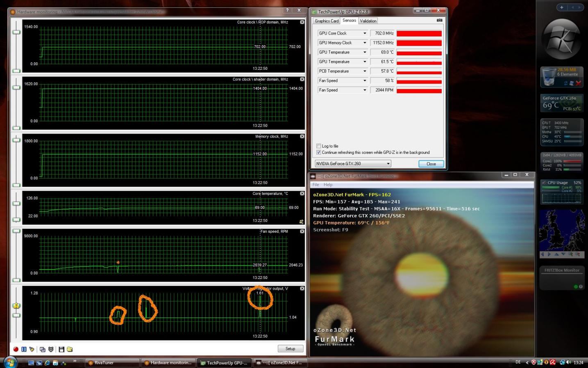Click the FRITZ!Box Monitor gadget

[561, 278]
